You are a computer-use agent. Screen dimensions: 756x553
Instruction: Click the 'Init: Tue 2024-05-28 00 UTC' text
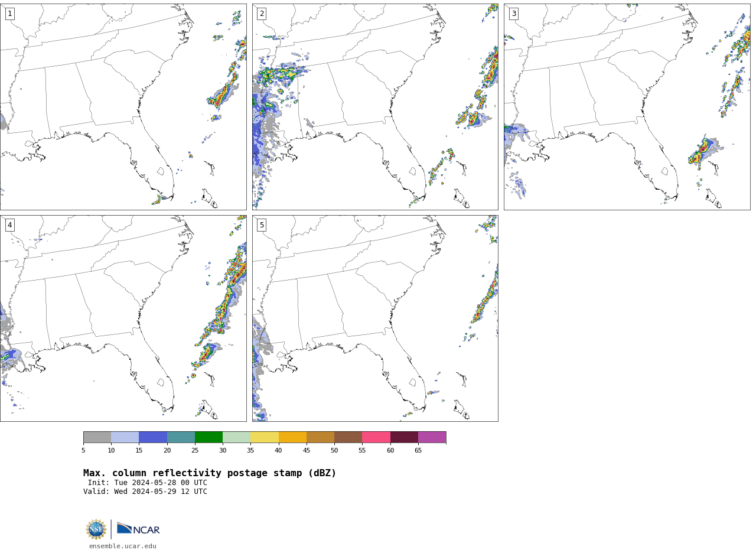pyautogui.click(x=148, y=483)
